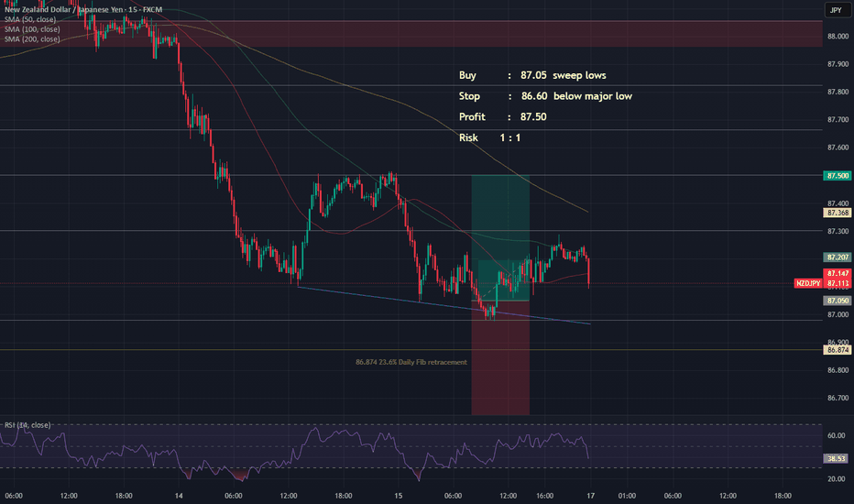The height and width of the screenshot is (504, 854).
Task: Select the descending blue trendline under the lows
Action: click(x=443, y=306)
